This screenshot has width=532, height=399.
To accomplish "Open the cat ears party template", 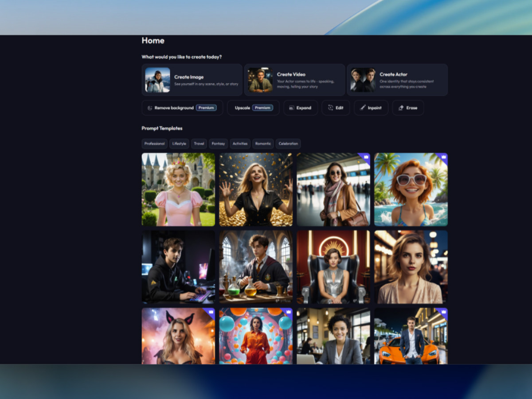I will coord(178,336).
